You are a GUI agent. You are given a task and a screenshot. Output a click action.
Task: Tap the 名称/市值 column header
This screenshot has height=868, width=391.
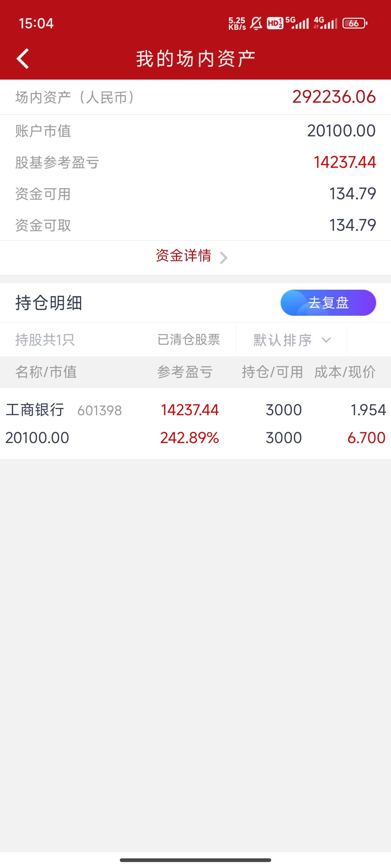click(x=46, y=372)
